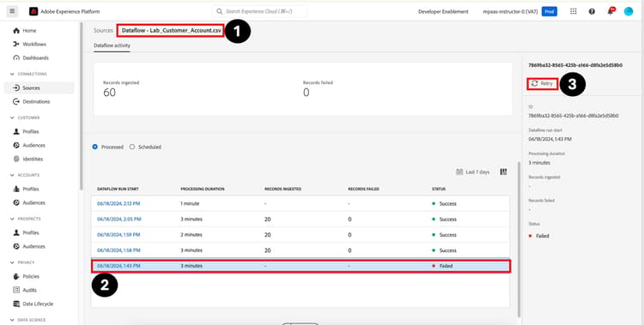The width and height of the screenshot is (644, 325).
Task: Click the Sources breadcrumb link
Action: pyautogui.click(x=103, y=30)
